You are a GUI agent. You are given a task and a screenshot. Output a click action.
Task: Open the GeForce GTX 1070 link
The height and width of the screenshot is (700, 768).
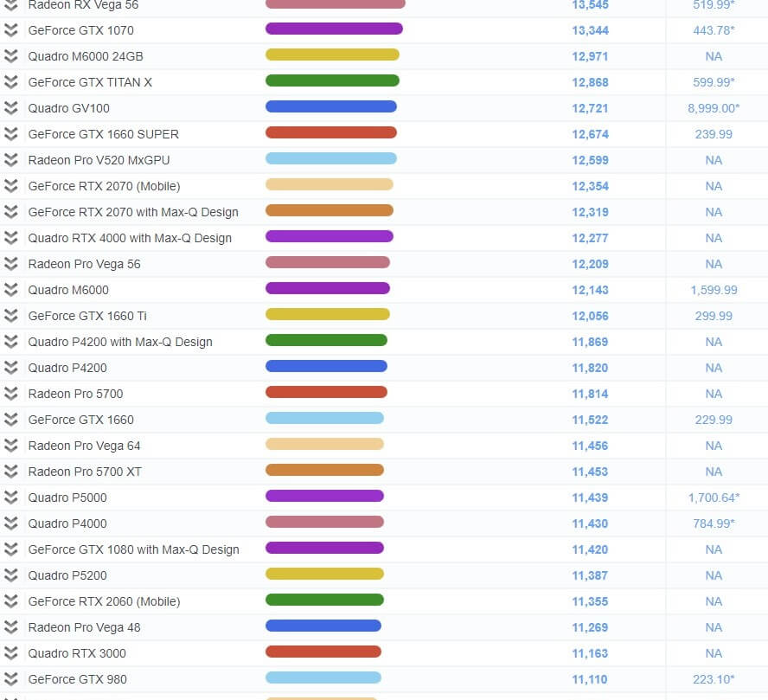click(x=80, y=30)
